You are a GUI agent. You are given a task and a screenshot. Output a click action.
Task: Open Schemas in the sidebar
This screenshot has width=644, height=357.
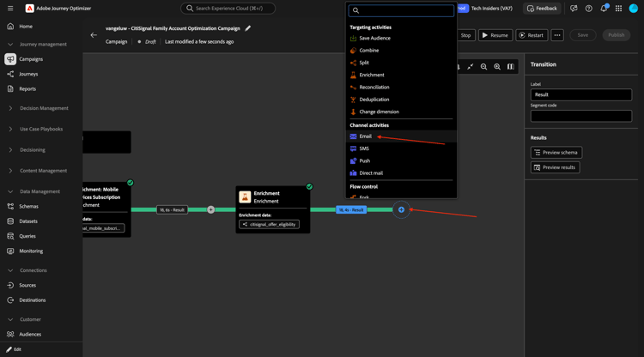pos(28,207)
